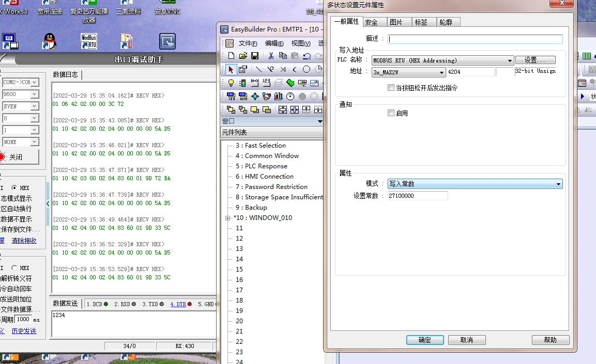The height and width of the screenshot is (364, 596).
Task: Click the Save project toolbar icon
Action: 254,56
